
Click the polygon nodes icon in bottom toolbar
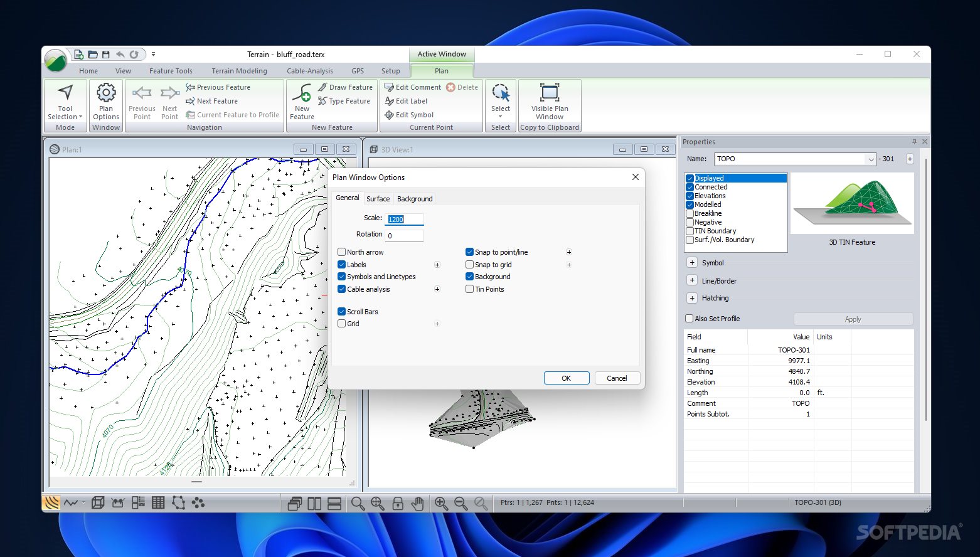pyautogui.click(x=179, y=502)
